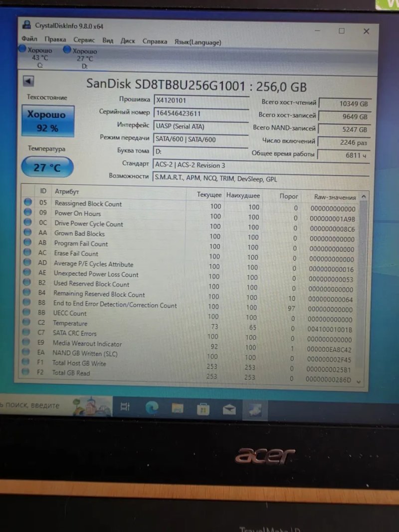Click status icon for UECC Count

(26, 312)
